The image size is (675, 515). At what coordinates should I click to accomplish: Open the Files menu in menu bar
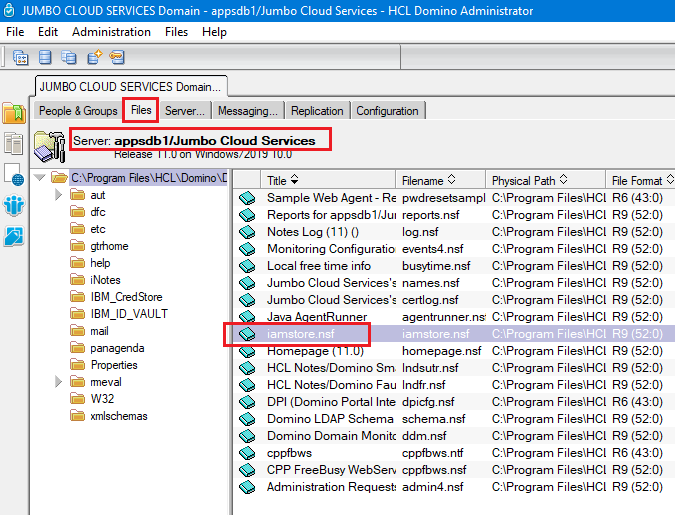click(176, 32)
